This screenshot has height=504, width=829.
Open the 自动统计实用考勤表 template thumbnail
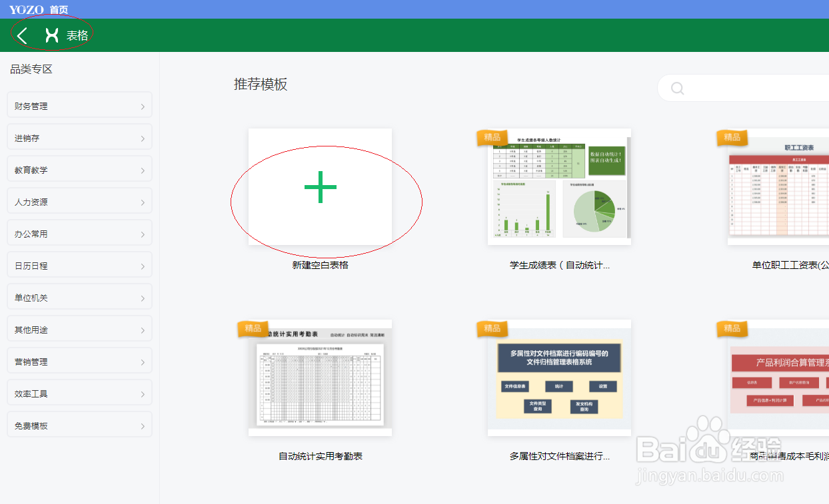321,378
